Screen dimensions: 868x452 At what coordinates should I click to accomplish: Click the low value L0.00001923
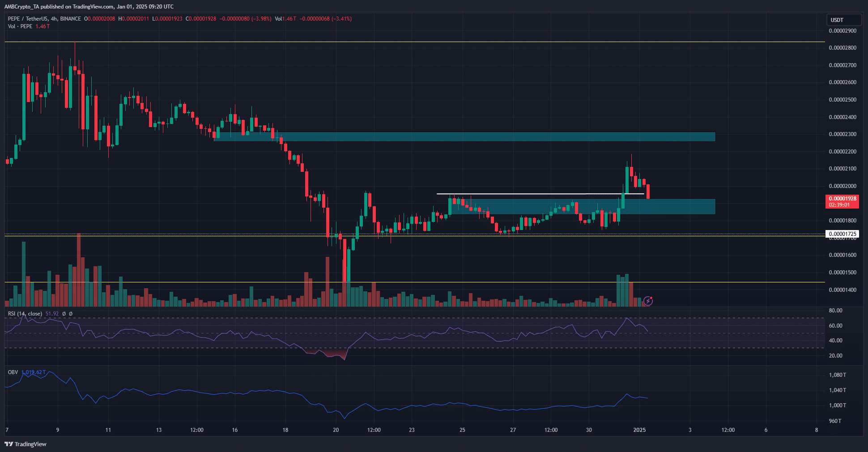(x=167, y=19)
